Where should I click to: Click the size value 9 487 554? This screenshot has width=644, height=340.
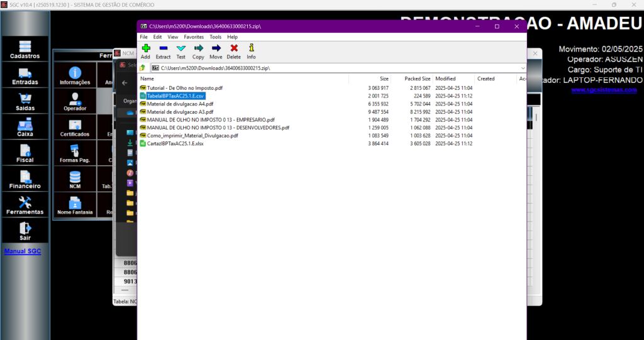[x=378, y=112]
